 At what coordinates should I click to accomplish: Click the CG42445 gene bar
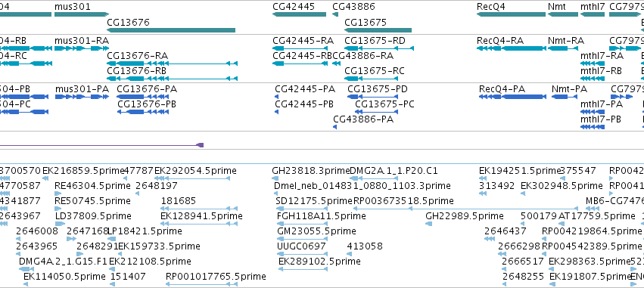coord(299,14)
